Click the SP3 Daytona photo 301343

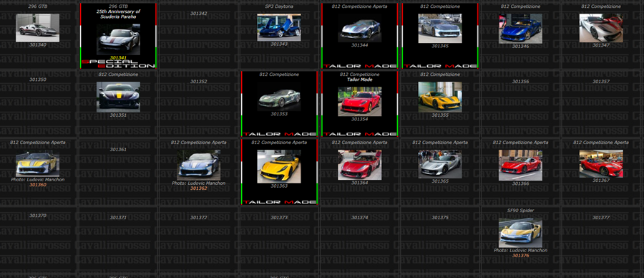click(279, 27)
